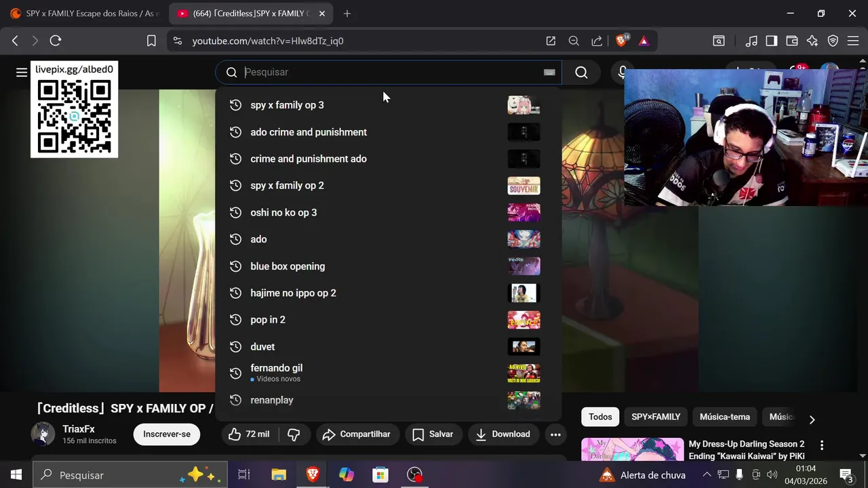Switch to the 'SPY x FAMILY Escape dos Raios' tab
Screen dimensions: 868x488
coord(83,14)
